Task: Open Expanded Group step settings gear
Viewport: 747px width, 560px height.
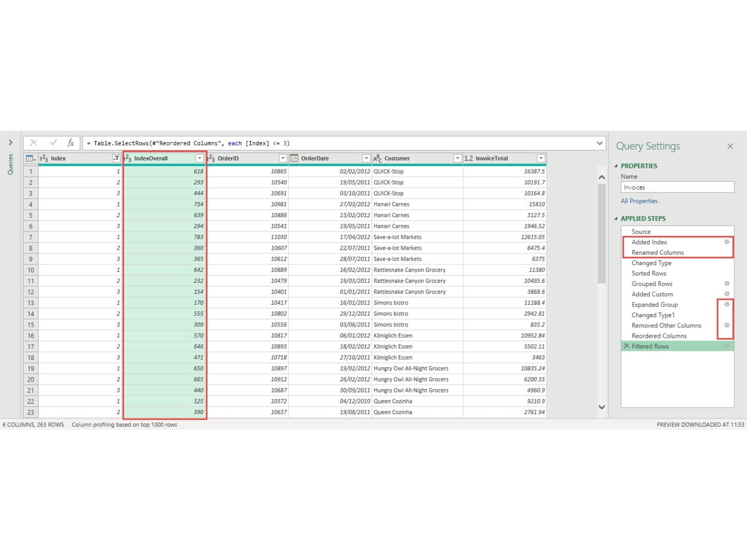Action: pyautogui.click(x=726, y=304)
